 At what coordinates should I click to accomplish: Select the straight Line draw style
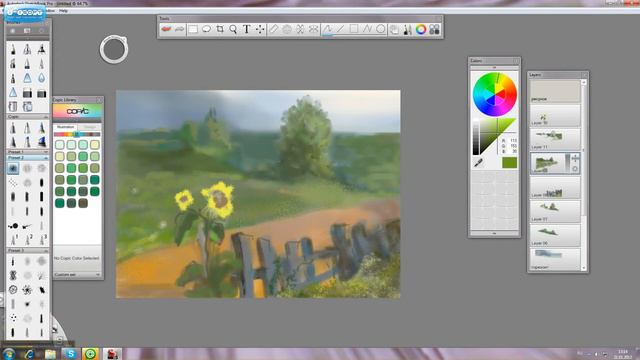pyautogui.click(x=340, y=29)
